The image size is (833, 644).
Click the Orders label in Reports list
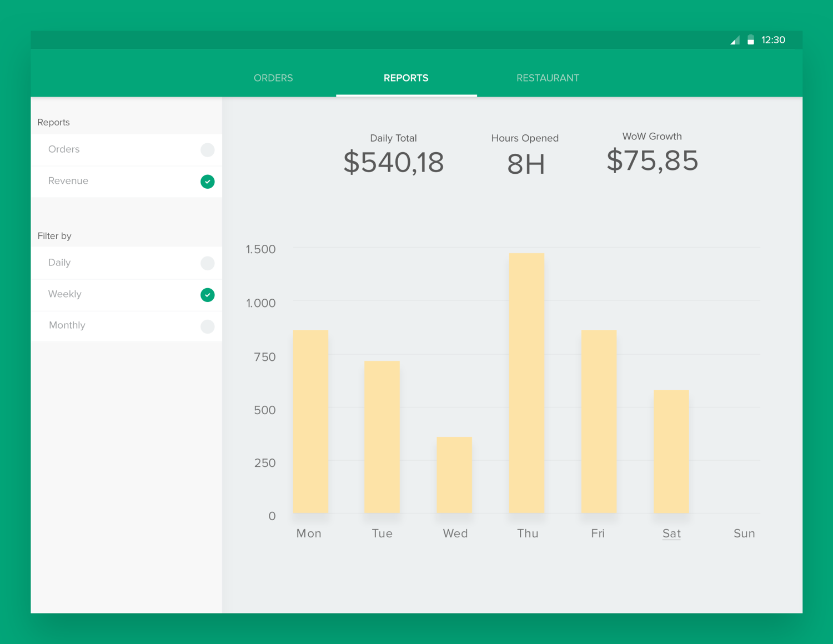point(64,149)
